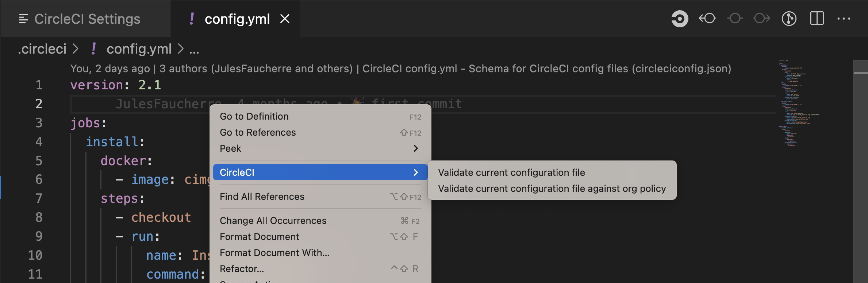
Task: Validate configuration file against org policy
Action: [x=552, y=189]
